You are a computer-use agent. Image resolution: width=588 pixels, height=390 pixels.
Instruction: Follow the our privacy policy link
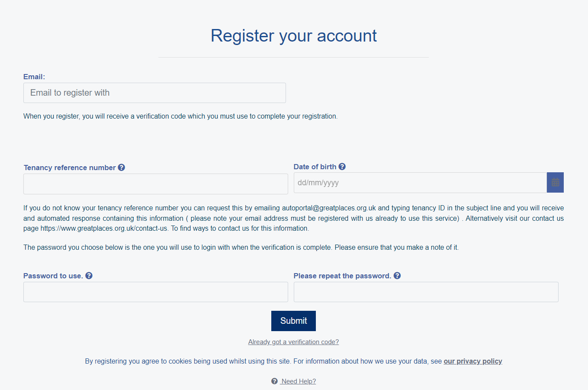point(472,361)
